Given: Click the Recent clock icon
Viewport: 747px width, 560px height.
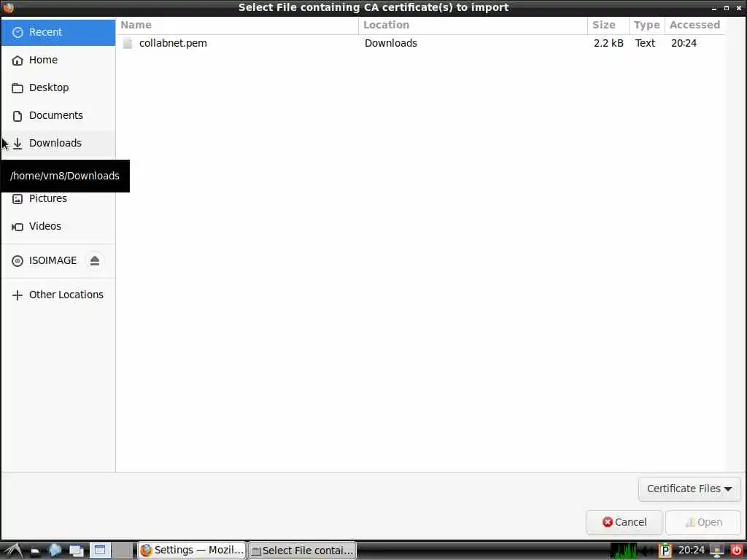Looking at the screenshot, I should (18, 32).
